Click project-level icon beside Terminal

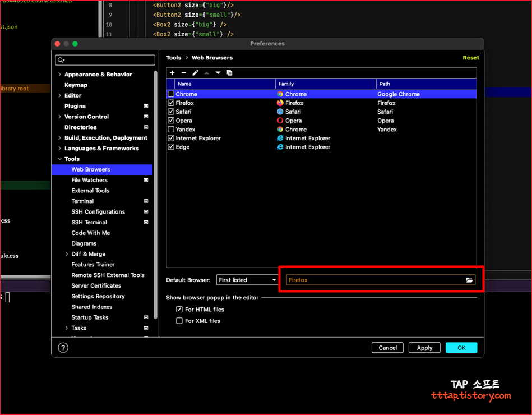click(146, 201)
